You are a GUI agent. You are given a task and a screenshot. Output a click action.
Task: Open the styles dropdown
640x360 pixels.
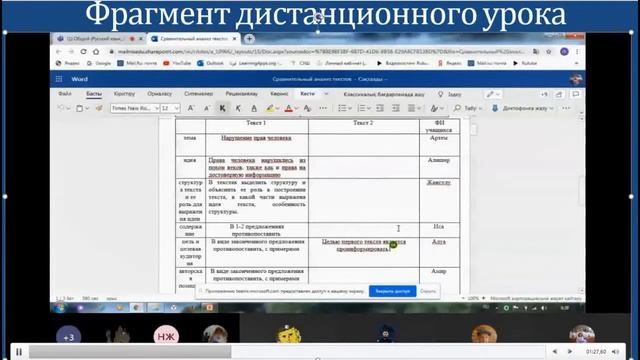click(436, 108)
